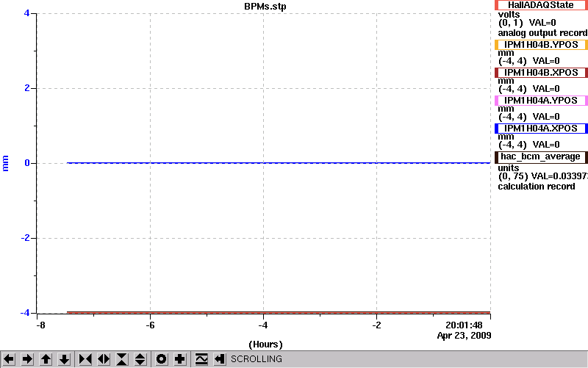
Task: Select the IPM1H04A.YPOS pink legend entry
Action: [x=541, y=101]
